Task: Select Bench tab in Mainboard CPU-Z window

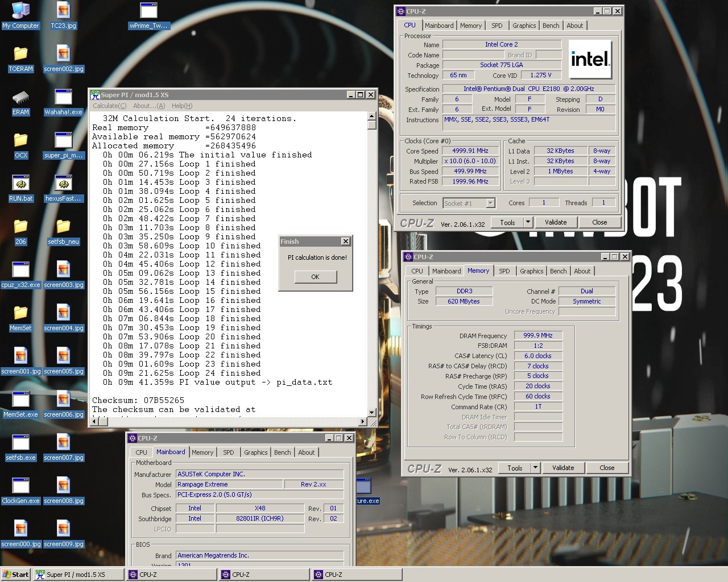Action: tap(283, 452)
